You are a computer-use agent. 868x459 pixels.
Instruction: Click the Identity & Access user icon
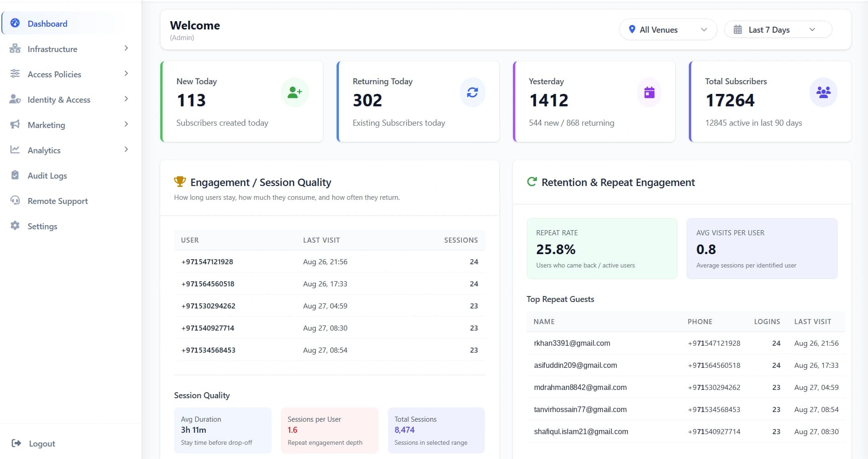pos(15,99)
